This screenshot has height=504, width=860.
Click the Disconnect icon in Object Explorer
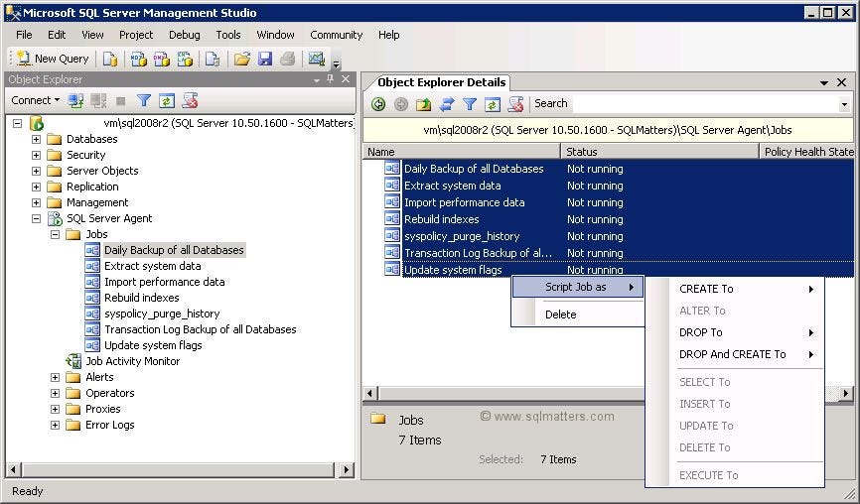98,101
